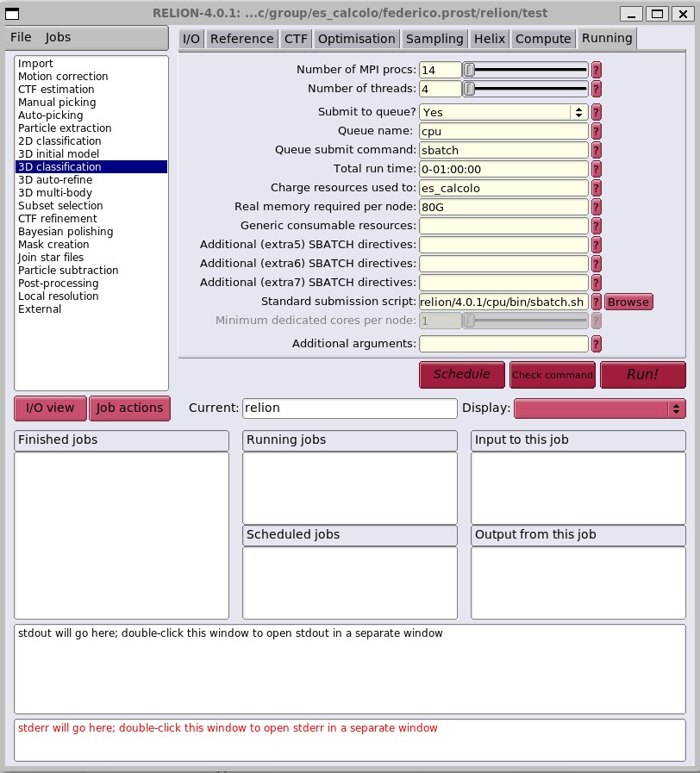Open help for Standard submission script
700x773 pixels.
(x=596, y=302)
